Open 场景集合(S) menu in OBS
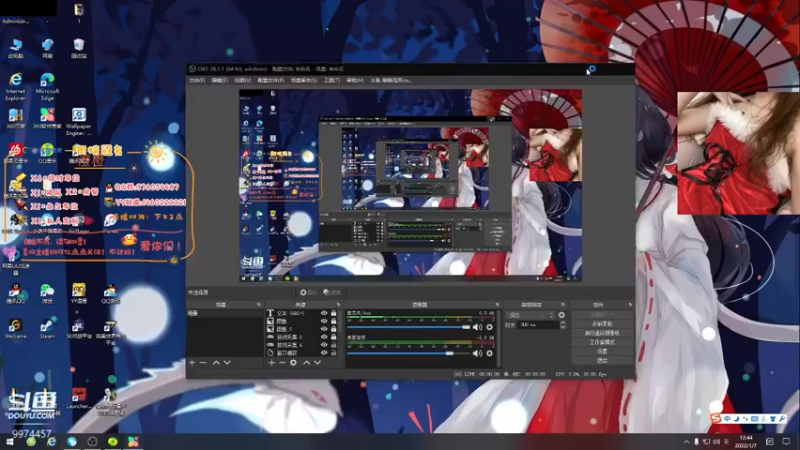The image size is (800, 450). [304, 81]
